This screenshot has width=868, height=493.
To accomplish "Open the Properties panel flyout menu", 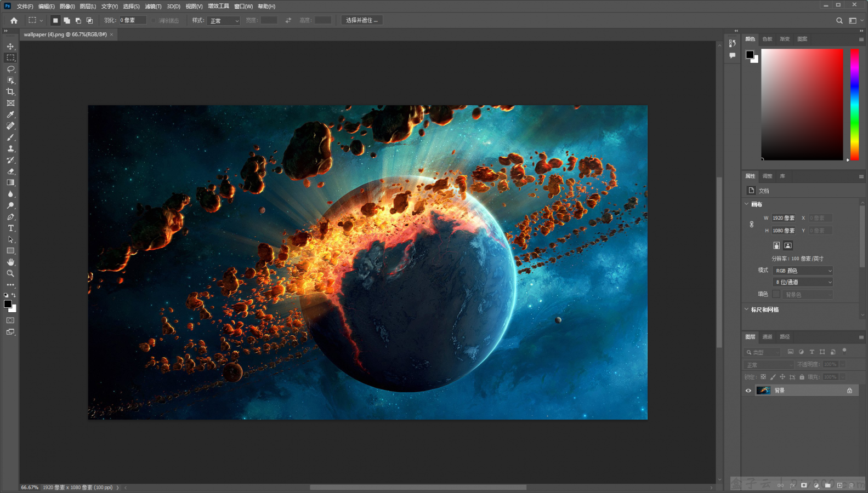I will (861, 176).
